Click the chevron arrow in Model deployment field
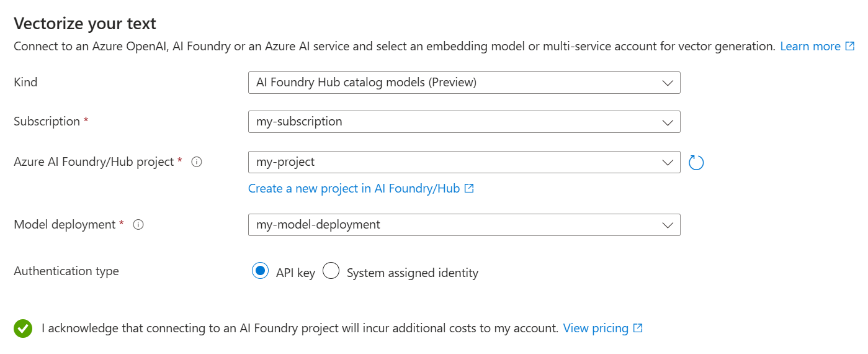This screenshot has height=354, width=868. 668,225
